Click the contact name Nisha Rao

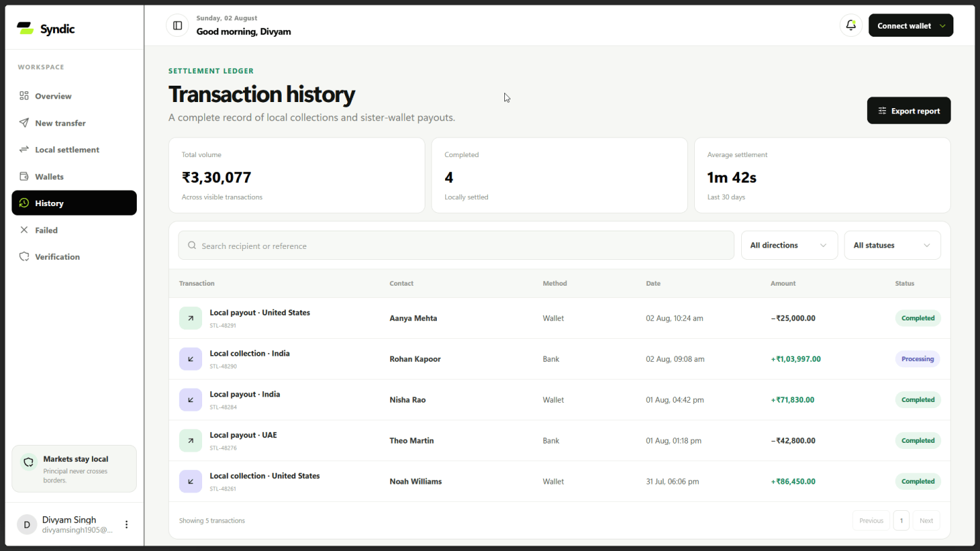[408, 400]
